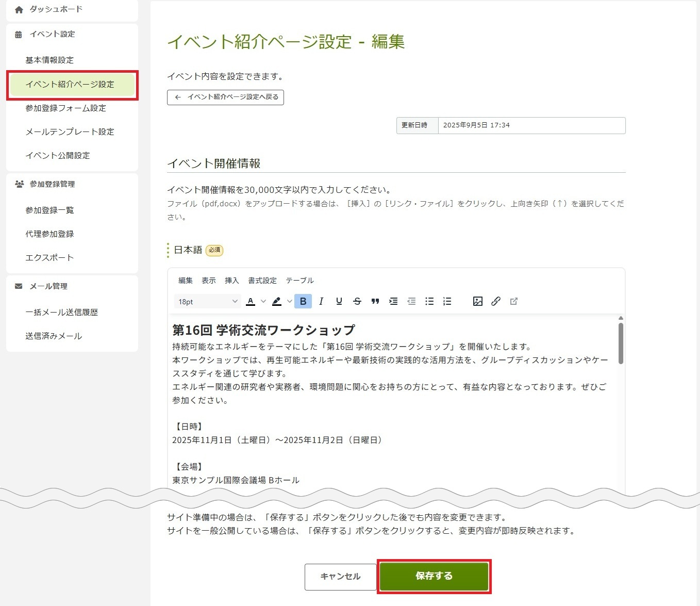This screenshot has height=606, width=700.
Task: Expand the highlight color dropdown arrow
Action: coord(289,302)
